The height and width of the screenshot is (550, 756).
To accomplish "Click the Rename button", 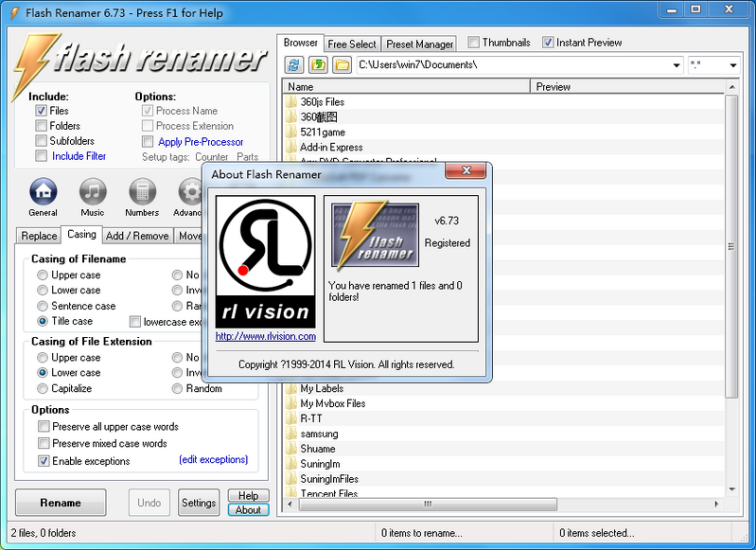I will pyautogui.click(x=61, y=503).
